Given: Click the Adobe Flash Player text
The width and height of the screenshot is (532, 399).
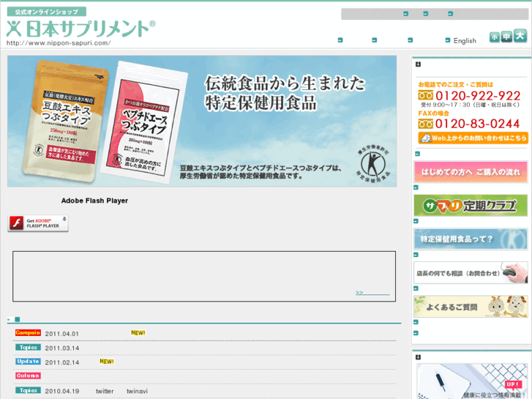Looking at the screenshot, I should coord(94,201).
